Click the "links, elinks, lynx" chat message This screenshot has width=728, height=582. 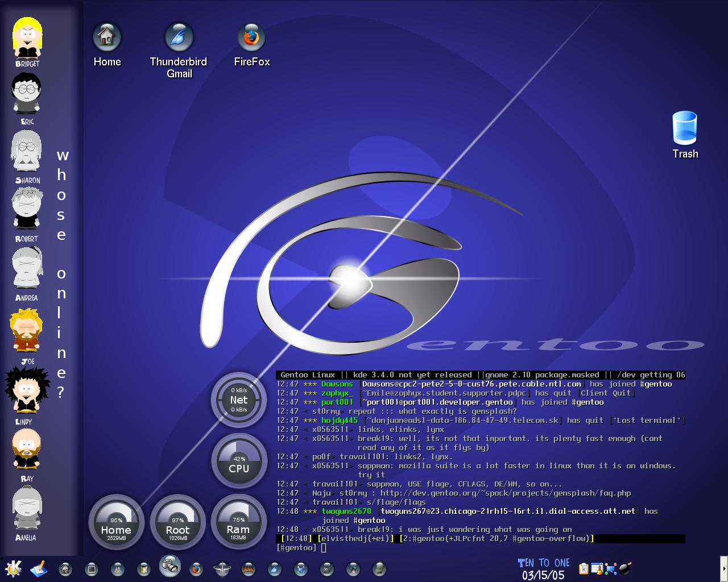[x=401, y=430]
